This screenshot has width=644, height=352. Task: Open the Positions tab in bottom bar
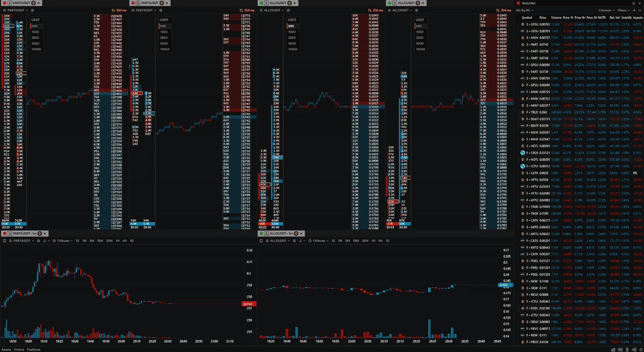click(x=34, y=349)
